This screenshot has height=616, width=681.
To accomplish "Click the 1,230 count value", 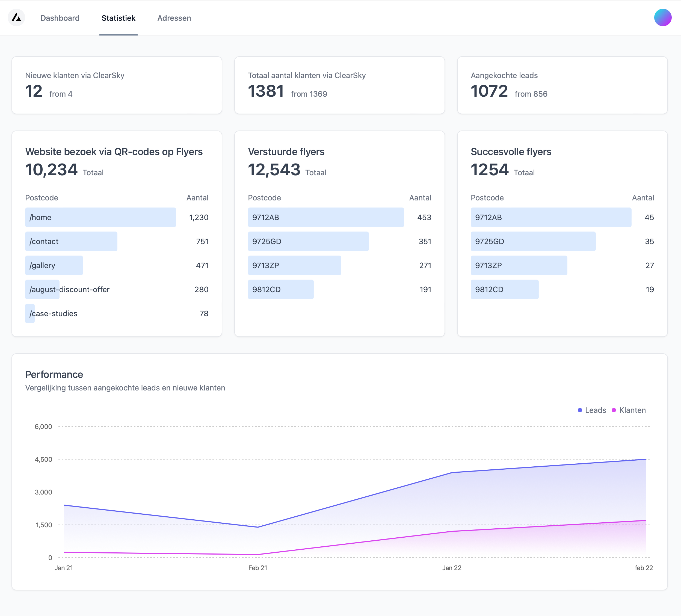I will tap(199, 217).
